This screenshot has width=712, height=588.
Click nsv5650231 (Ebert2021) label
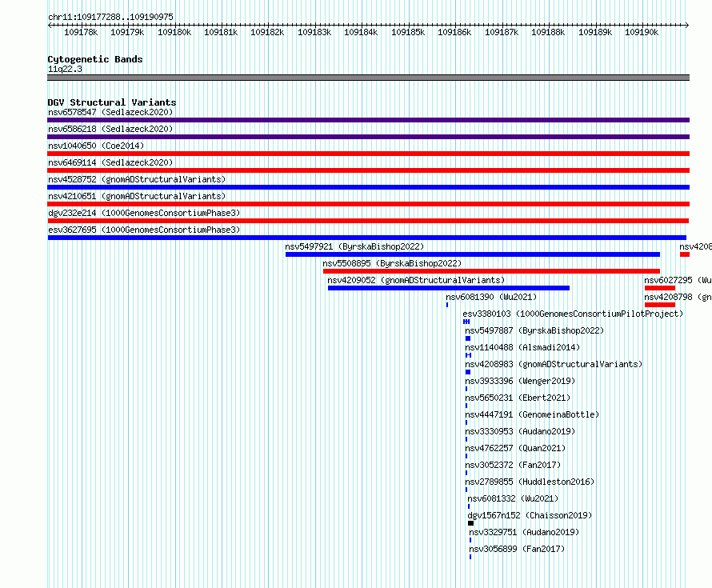pos(518,398)
